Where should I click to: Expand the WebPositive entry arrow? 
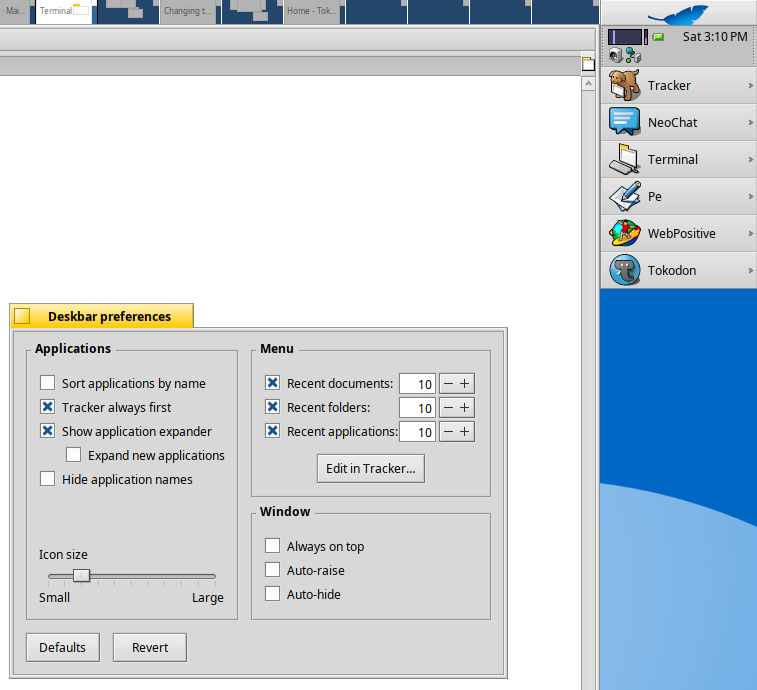click(x=750, y=234)
